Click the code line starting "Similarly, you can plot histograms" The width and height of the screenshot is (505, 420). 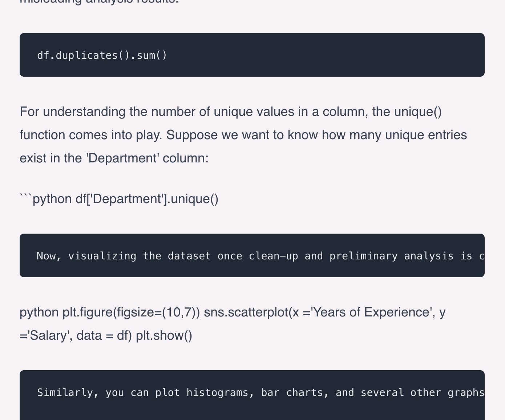[x=261, y=393]
